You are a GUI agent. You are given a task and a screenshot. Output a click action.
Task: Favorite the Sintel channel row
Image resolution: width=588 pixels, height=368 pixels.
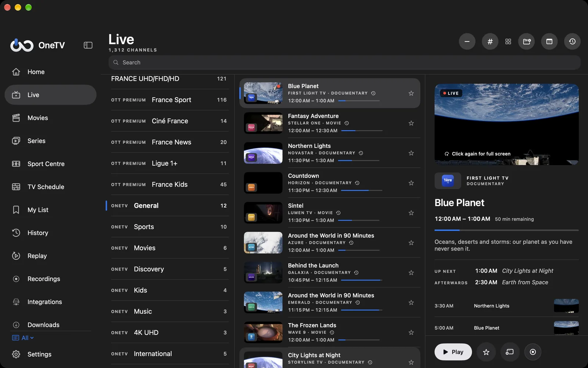point(411,213)
